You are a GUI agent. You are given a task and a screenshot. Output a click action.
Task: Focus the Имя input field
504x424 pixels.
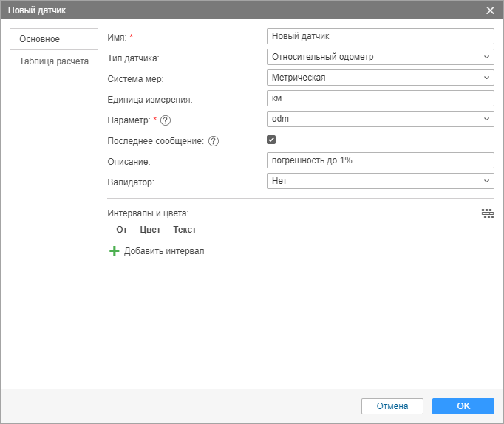[381, 36]
